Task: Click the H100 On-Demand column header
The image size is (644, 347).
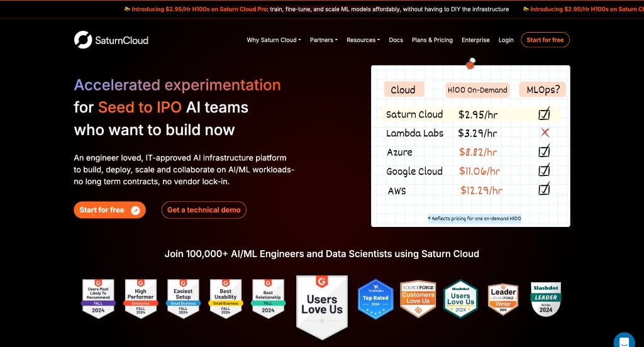Action: (477, 90)
